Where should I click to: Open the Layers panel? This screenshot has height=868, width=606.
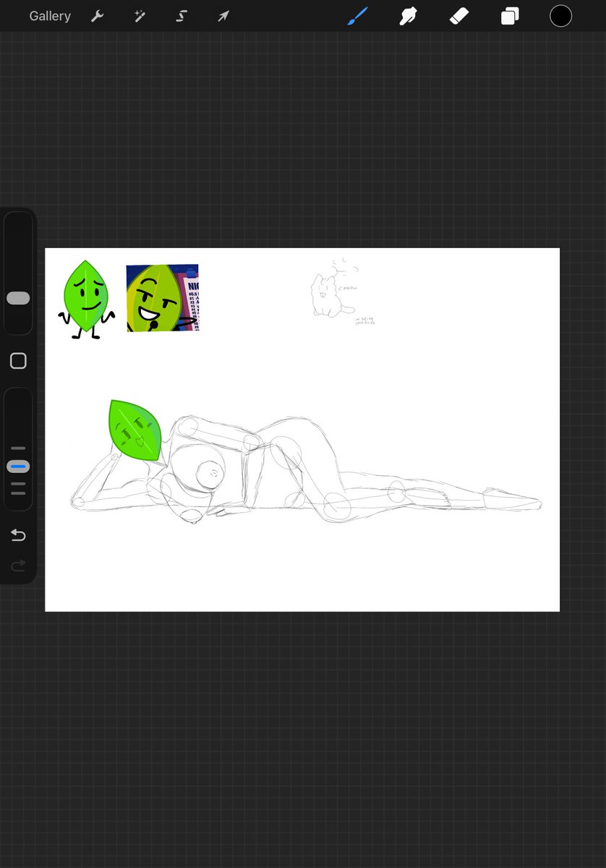(510, 16)
